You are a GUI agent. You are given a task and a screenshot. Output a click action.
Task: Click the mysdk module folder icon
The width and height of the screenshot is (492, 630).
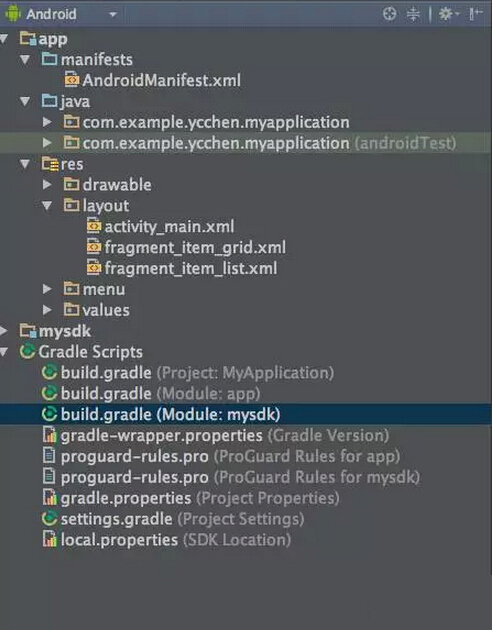(x=28, y=331)
